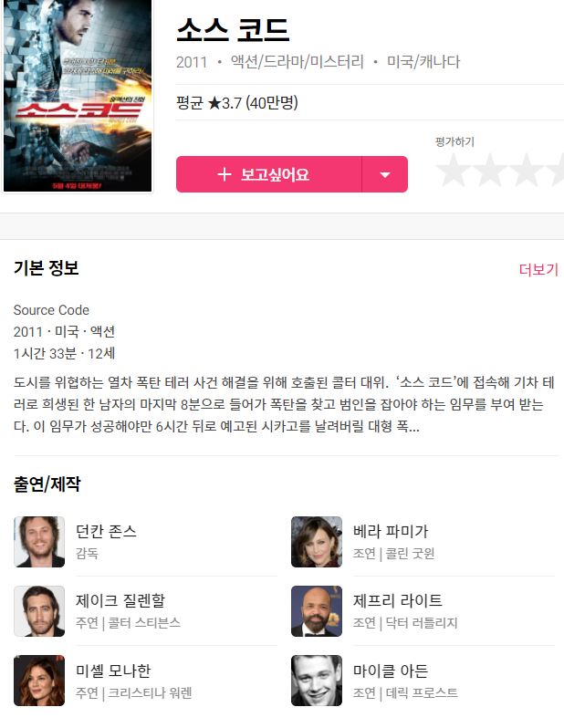Click the name 던칸 존스

click(x=106, y=531)
